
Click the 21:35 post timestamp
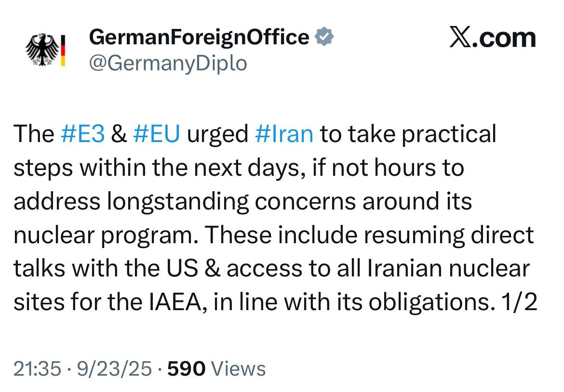(x=37, y=369)
